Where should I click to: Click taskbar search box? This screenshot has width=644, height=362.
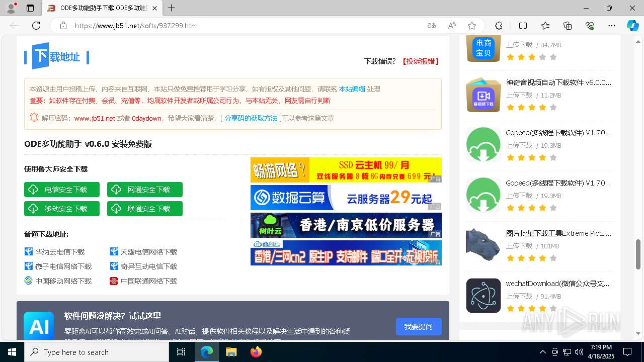[x=97, y=352]
